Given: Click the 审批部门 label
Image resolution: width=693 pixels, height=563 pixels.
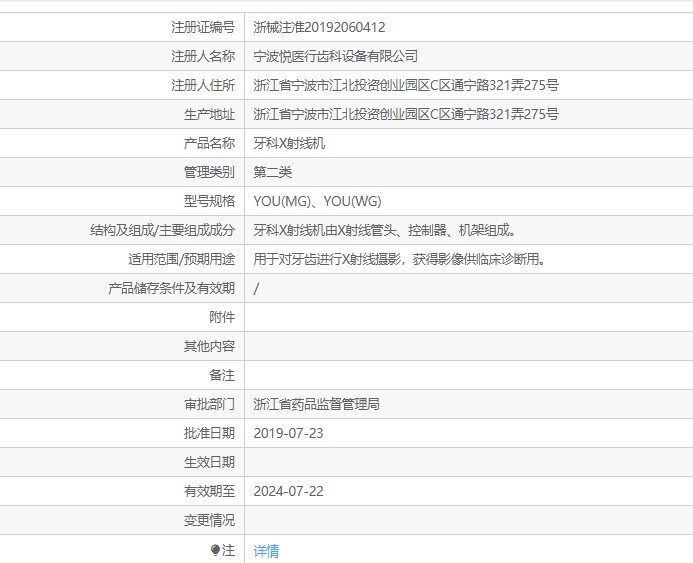Looking at the screenshot, I should pos(209,404).
